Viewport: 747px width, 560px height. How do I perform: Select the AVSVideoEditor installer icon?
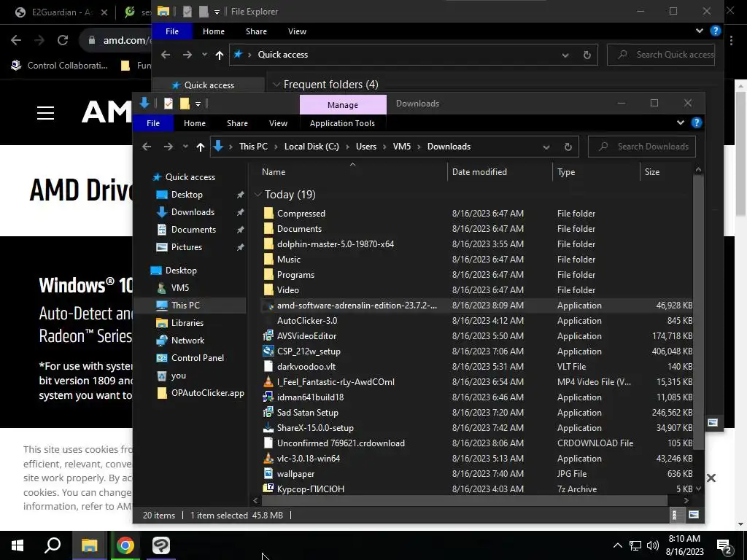tap(268, 335)
